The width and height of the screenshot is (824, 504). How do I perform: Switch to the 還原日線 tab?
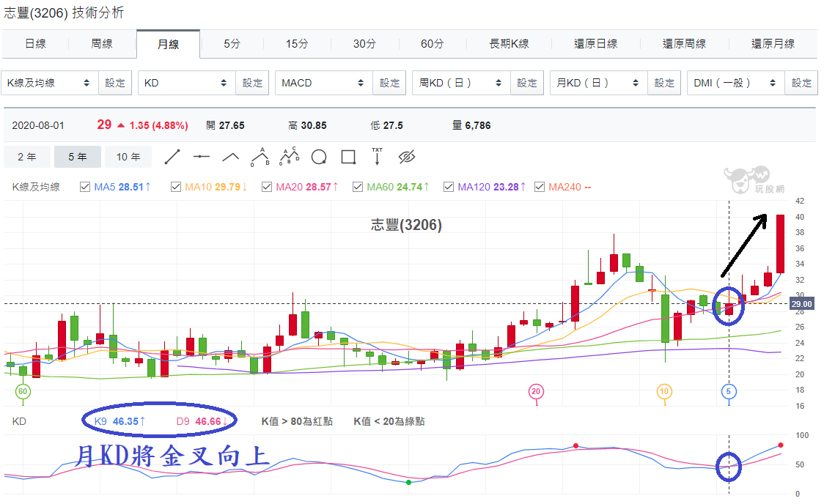coord(596,44)
